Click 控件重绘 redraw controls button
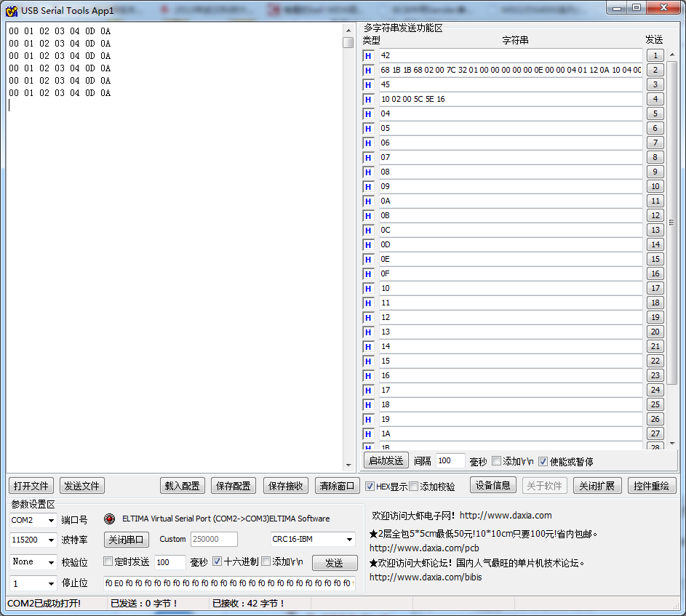Screen dimensions: 686x616 point(651,486)
